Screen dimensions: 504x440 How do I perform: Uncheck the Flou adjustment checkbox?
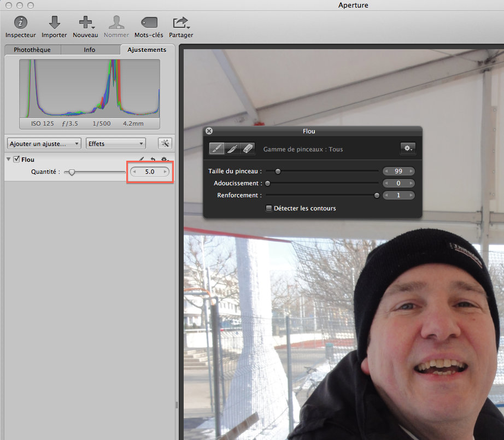16,160
